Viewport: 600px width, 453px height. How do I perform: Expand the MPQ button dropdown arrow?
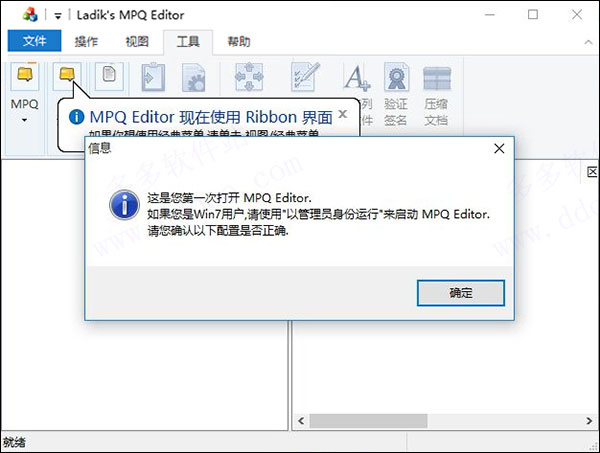[24, 120]
